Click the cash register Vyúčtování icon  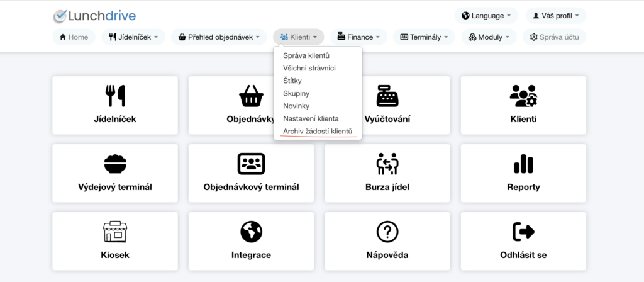click(x=387, y=95)
